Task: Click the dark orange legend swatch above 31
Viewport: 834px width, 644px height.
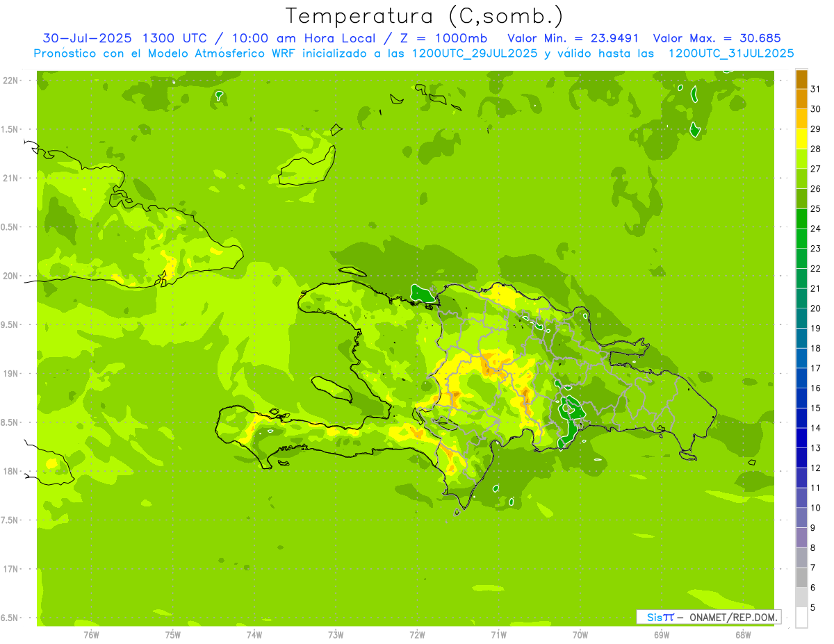Action: (x=801, y=79)
